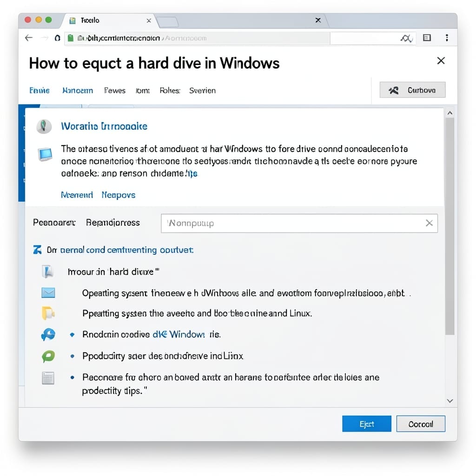Click the document icon beside 'hard diuxe'
Screen dimensions: 476x476
tap(48, 271)
